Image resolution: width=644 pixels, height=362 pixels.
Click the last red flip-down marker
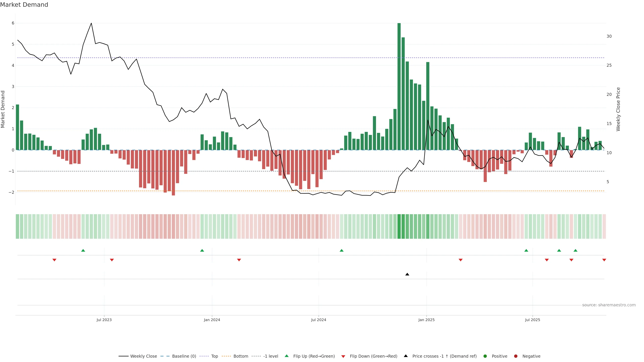[x=604, y=260]
